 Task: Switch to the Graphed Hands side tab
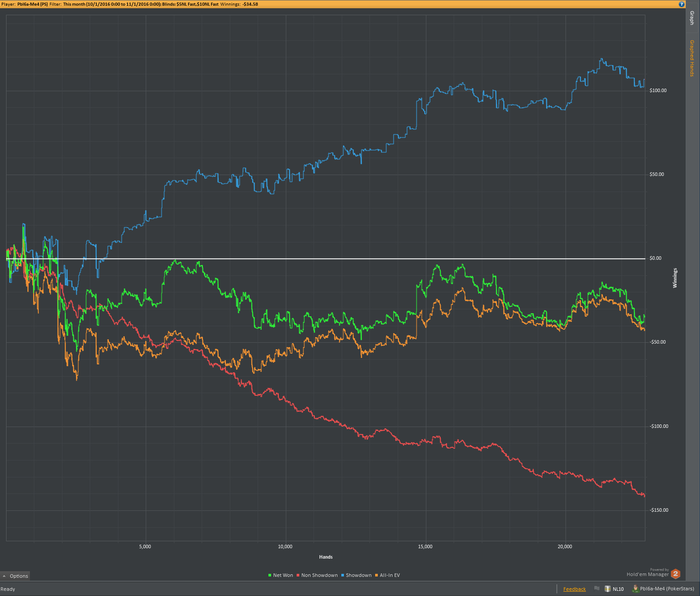(692, 58)
